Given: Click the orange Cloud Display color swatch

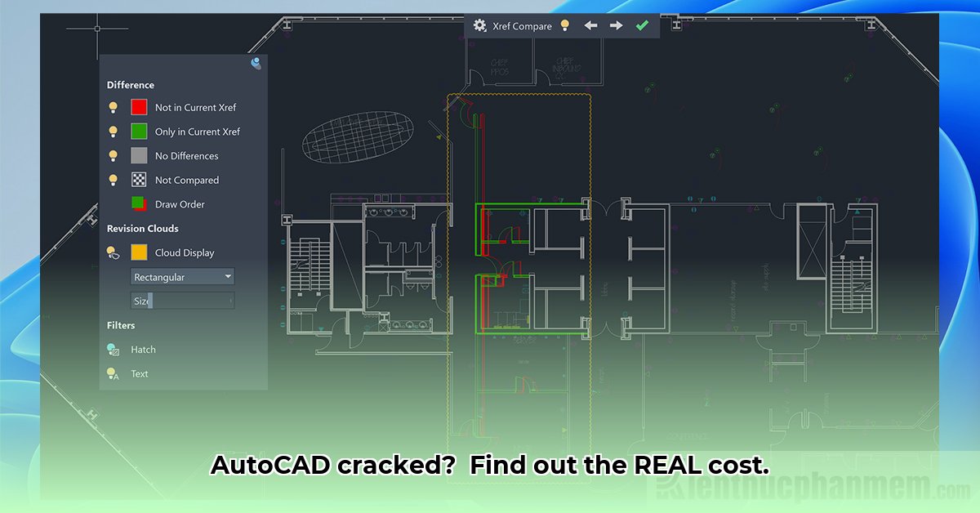Looking at the screenshot, I should click(139, 252).
